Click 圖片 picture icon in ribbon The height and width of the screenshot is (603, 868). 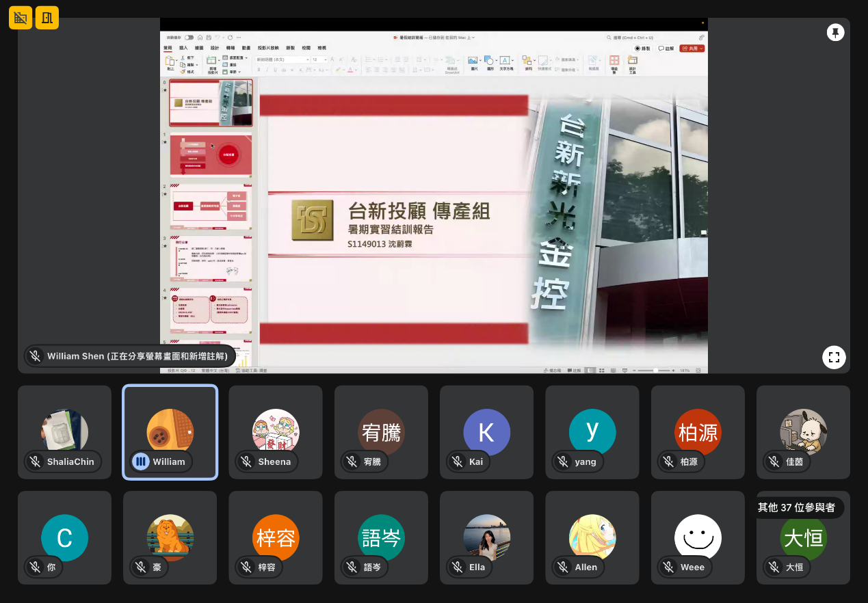click(x=473, y=62)
